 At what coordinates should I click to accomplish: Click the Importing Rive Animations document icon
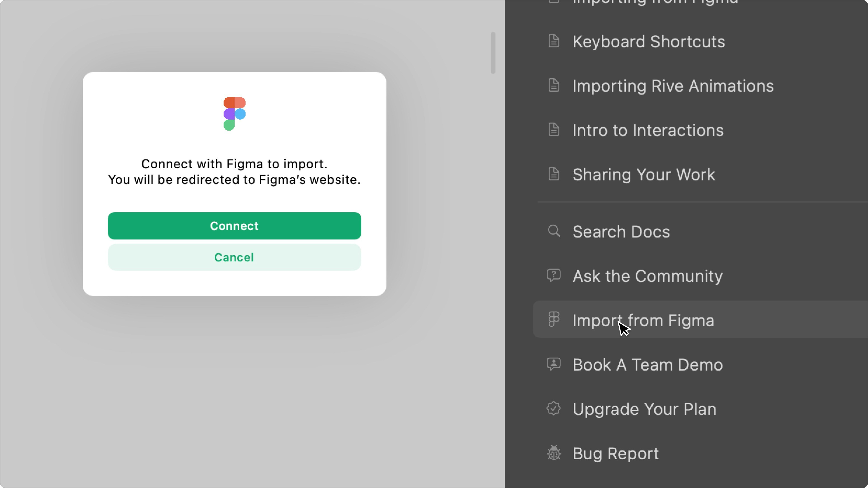point(554,85)
